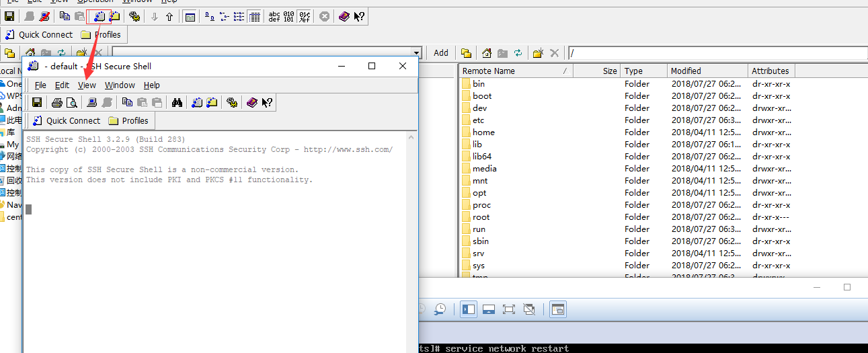Click New File Transfer icon in terminal toolbar
Screen dimensions: 868x353
pos(212,102)
